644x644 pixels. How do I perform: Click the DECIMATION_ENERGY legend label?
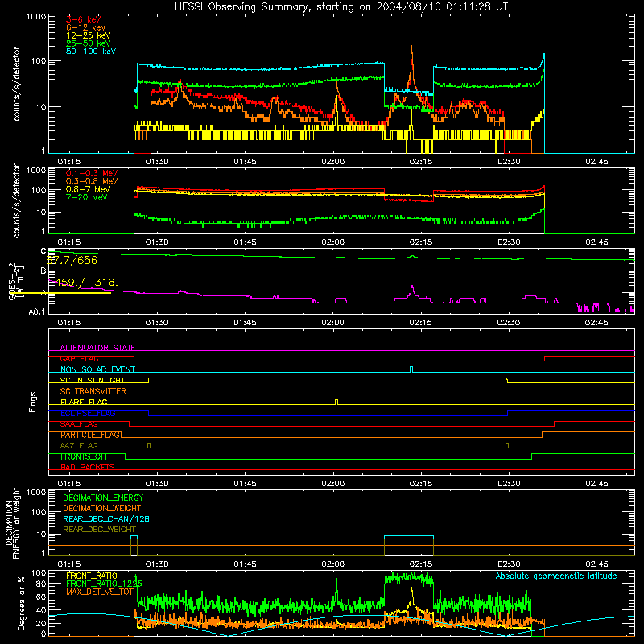[x=103, y=497]
